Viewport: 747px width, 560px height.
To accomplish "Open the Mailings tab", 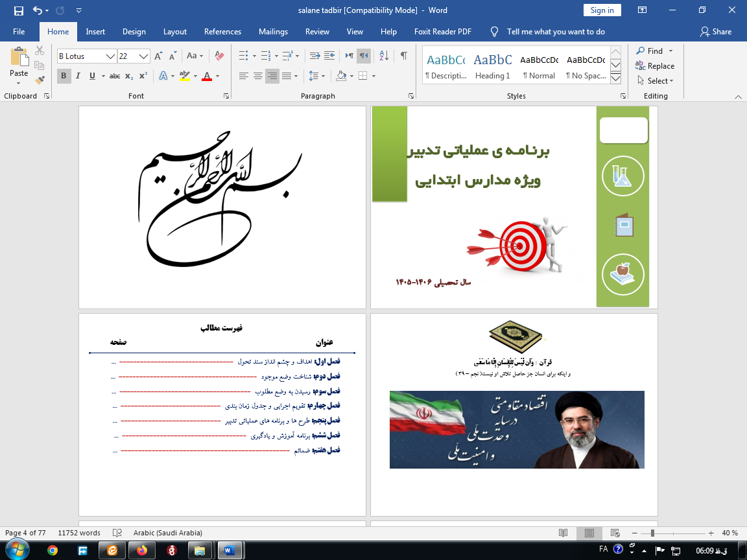I will [x=273, y=31].
